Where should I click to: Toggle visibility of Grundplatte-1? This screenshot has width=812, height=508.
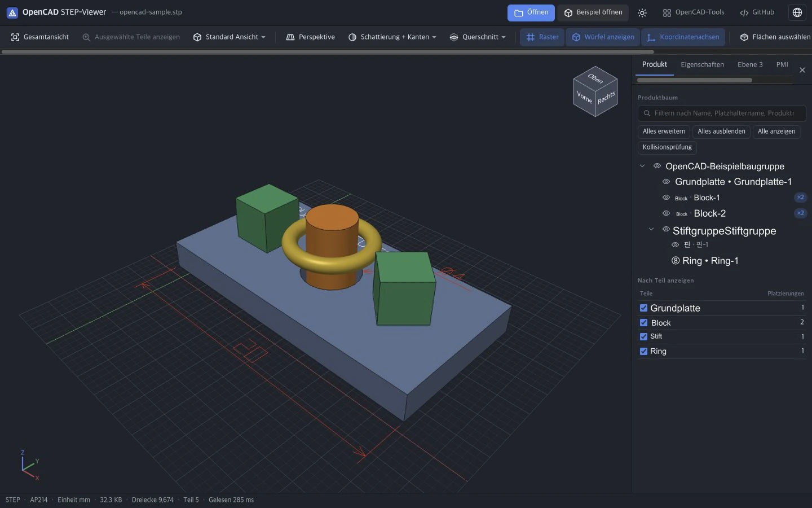(x=666, y=182)
